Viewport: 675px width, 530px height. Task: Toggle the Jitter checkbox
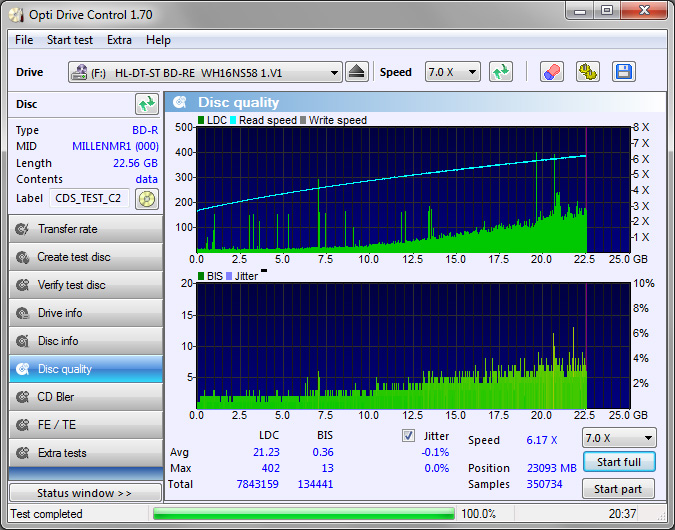coord(408,436)
